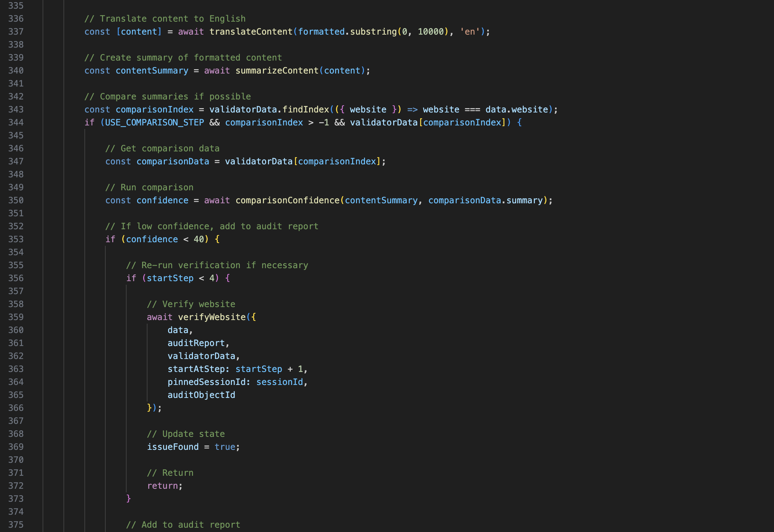Viewport: 774px width, 532px height.
Task: Click line number 344 in the gutter
Action: click(x=16, y=123)
